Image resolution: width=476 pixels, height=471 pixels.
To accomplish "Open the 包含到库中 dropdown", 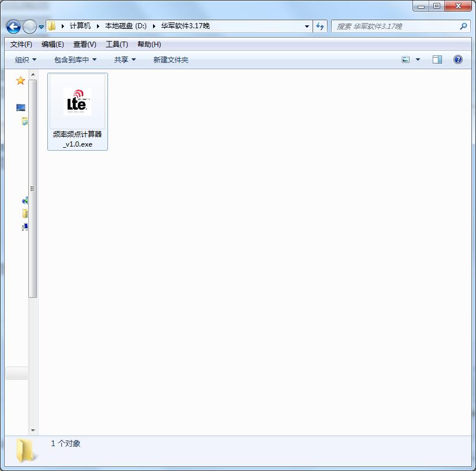I will [75, 60].
